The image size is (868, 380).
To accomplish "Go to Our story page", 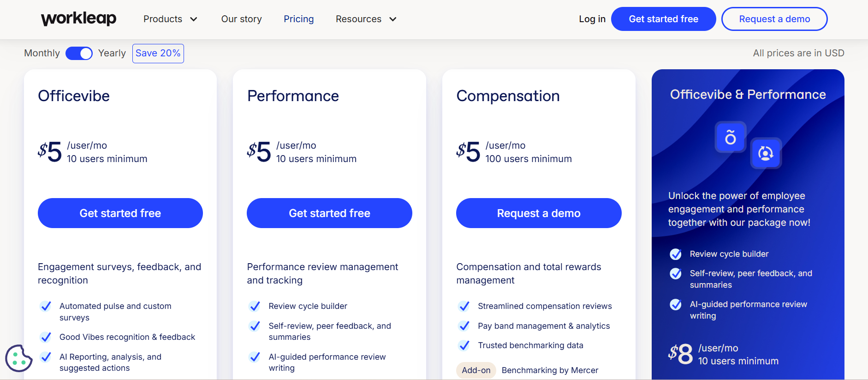I will coord(241,19).
